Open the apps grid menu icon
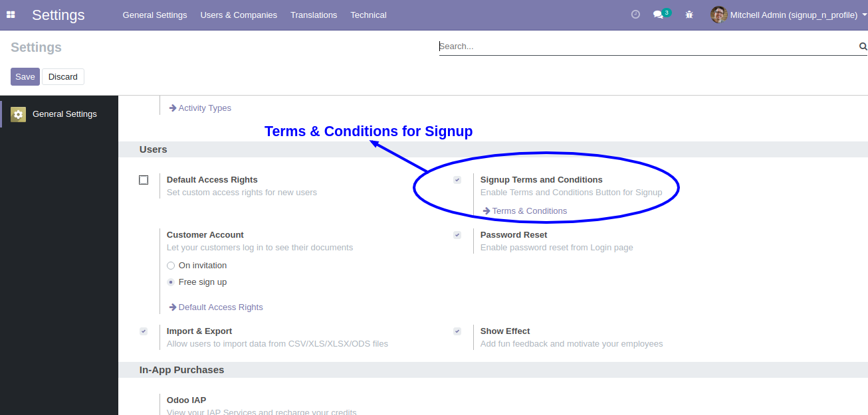Screen dimensions: 868x415 point(11,15)
